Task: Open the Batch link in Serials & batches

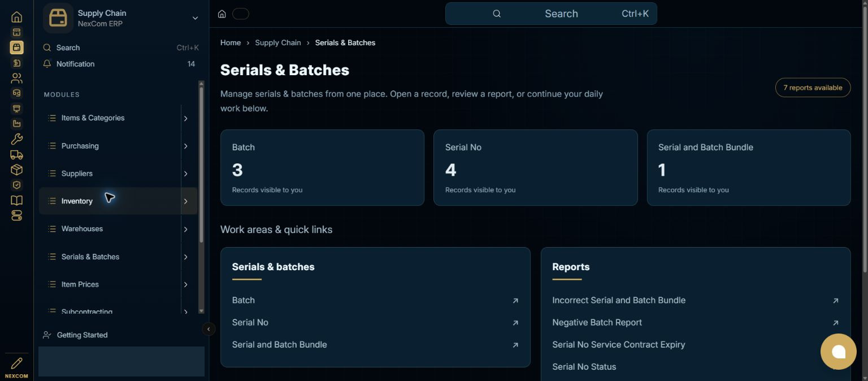Action: pos(244,300)
